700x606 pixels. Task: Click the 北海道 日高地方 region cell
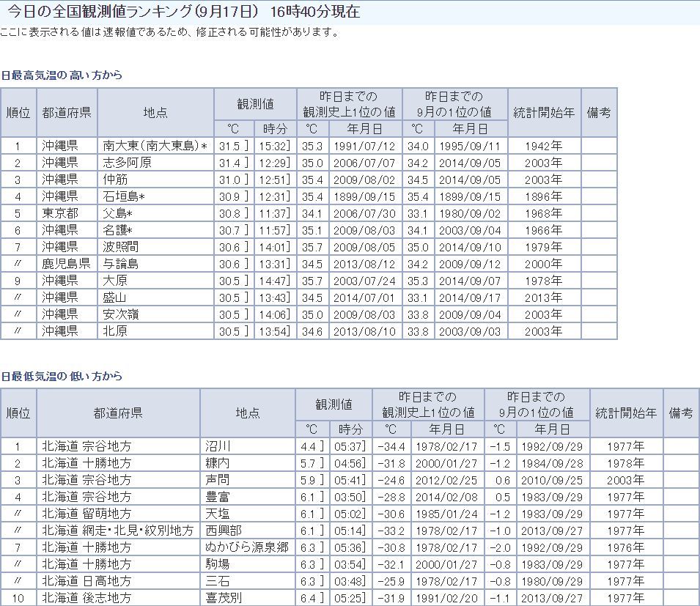click(x=86, y=581)
